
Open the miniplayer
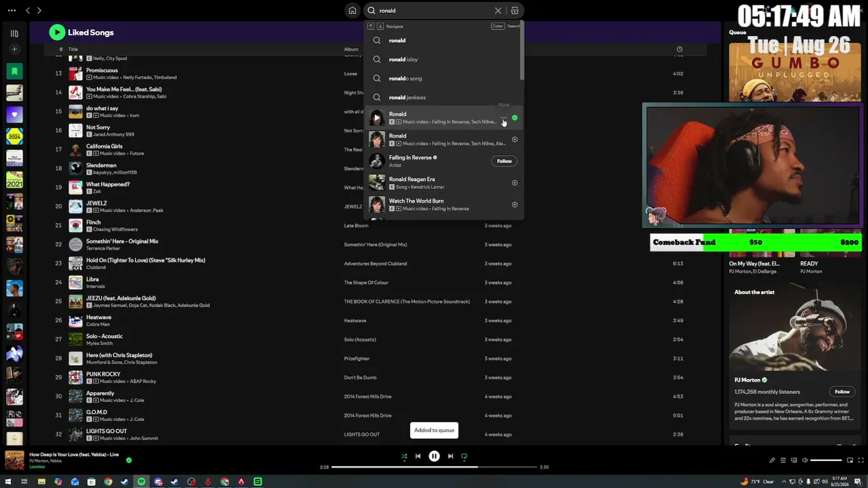[850, 460]
